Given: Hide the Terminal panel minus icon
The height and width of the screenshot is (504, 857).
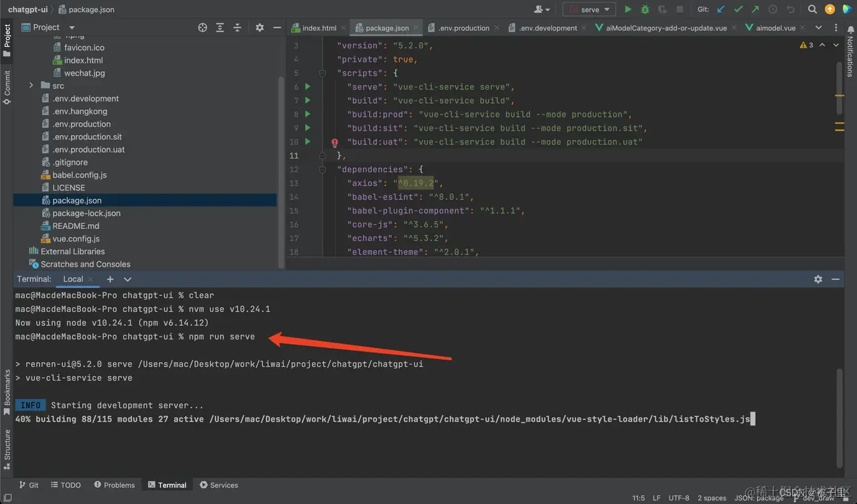Looking at the screenshot, I should (x=836, y=279).
